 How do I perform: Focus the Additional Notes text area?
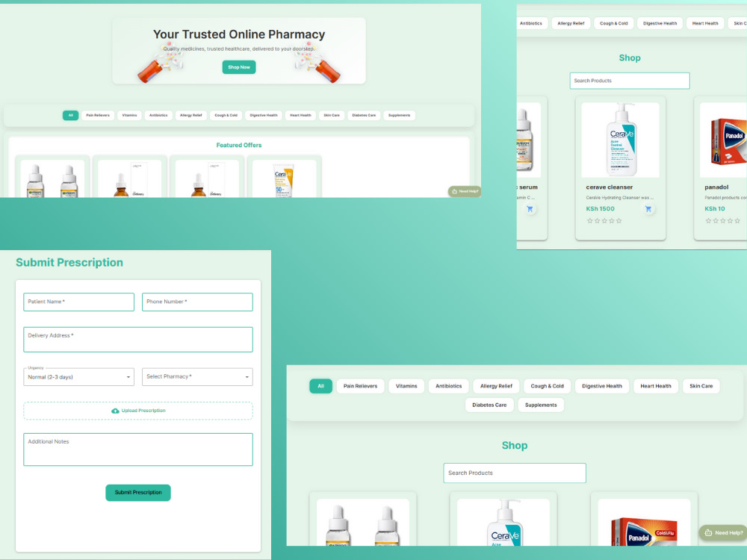coord(138,449)
